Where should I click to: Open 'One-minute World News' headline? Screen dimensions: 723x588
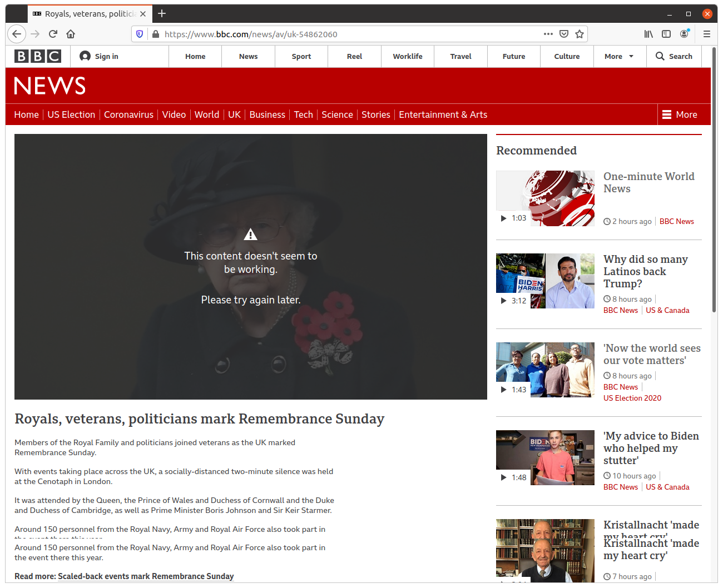[x=649, y=182]
